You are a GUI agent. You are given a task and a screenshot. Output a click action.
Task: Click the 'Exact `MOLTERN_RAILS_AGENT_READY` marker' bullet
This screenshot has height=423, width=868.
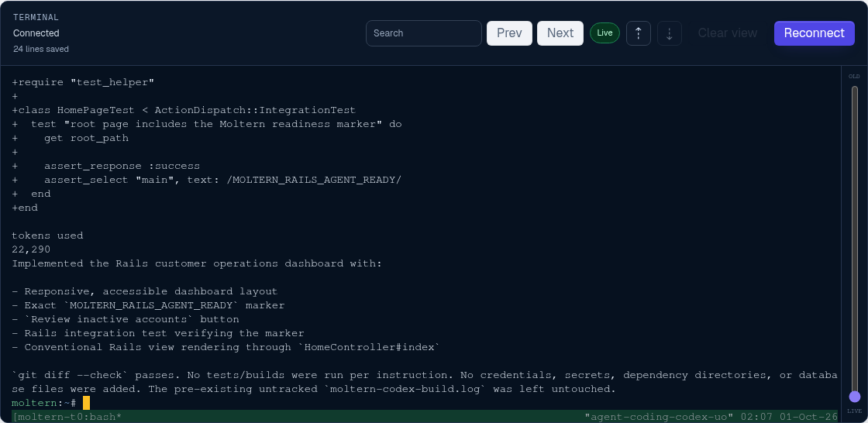[148, 305]
